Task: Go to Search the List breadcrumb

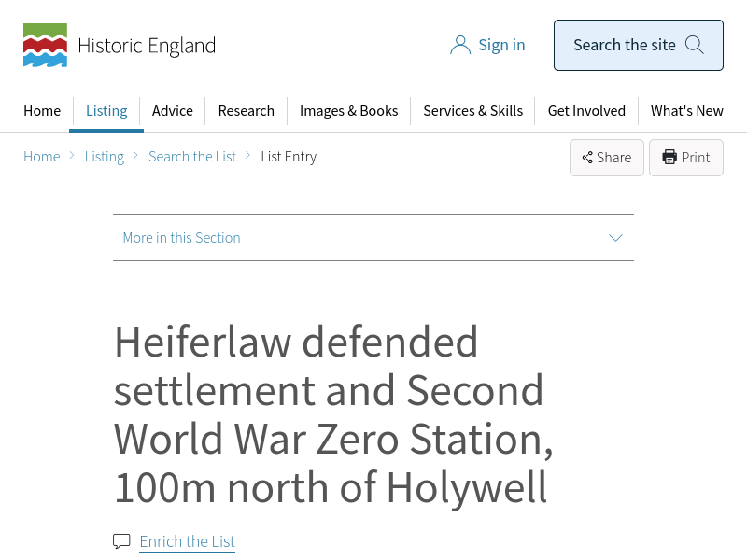Action: pyautogui.click(x=192, y=157)
